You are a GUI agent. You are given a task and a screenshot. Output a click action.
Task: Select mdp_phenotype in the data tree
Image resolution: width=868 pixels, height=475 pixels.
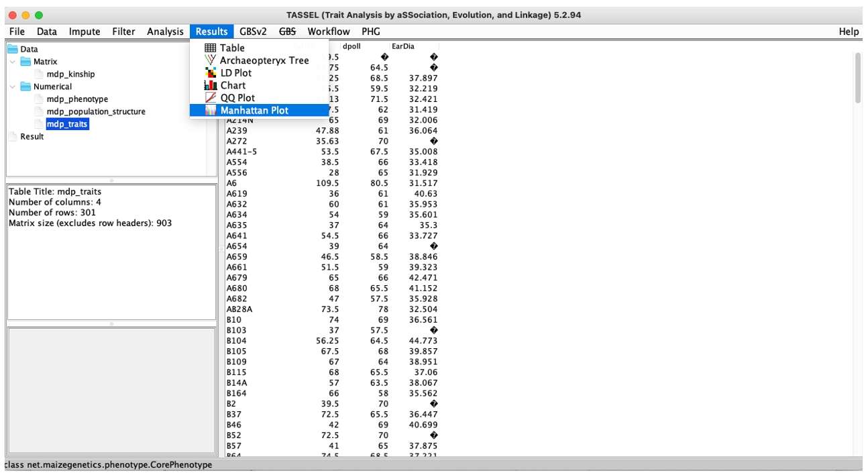[x=77, y=99]
